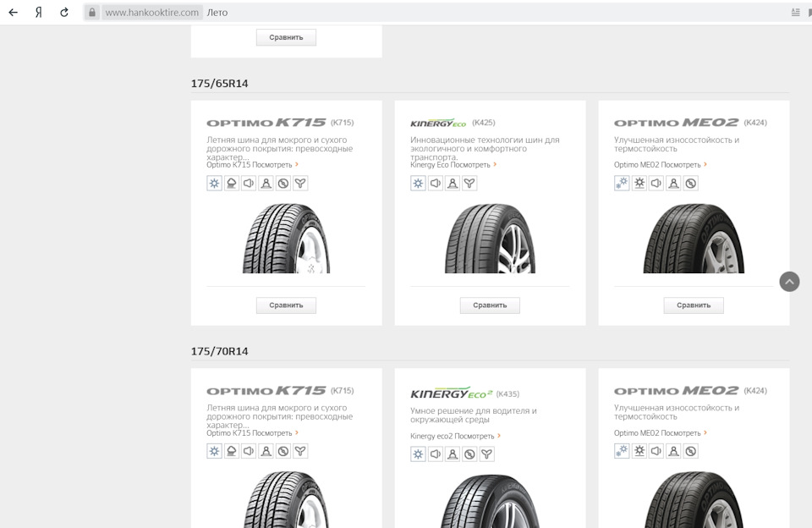Click summer sun icon on 175/65R14 Optimo K715
Image resolution: width=812 pixels, height=528 pixels.
click(x=214, y=183)
